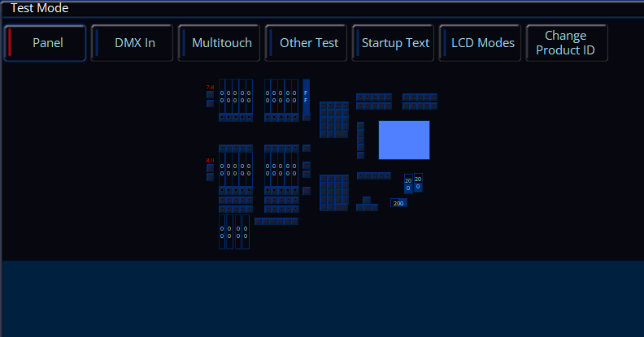Viewport: 644px width, 337px height.
Task: Click the left encoder wheel showing 20 0
Action: [x=408, y=184]
